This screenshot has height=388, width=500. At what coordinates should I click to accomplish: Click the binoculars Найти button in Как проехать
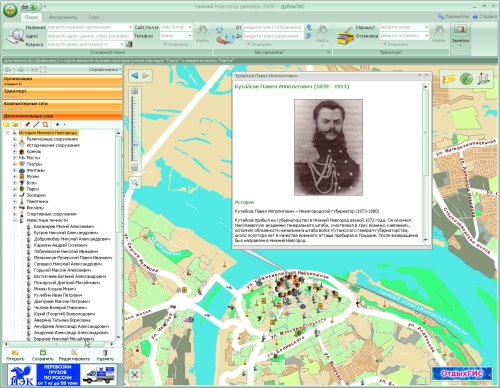322,34
